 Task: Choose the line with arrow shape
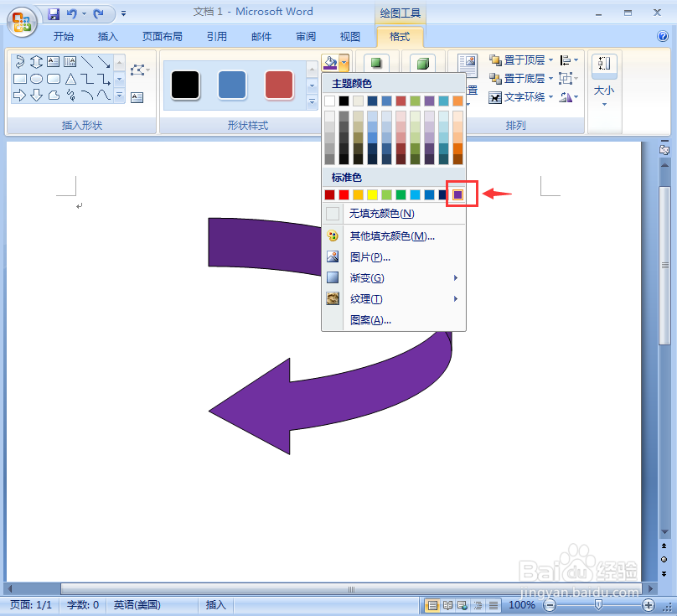click(104, 62)
